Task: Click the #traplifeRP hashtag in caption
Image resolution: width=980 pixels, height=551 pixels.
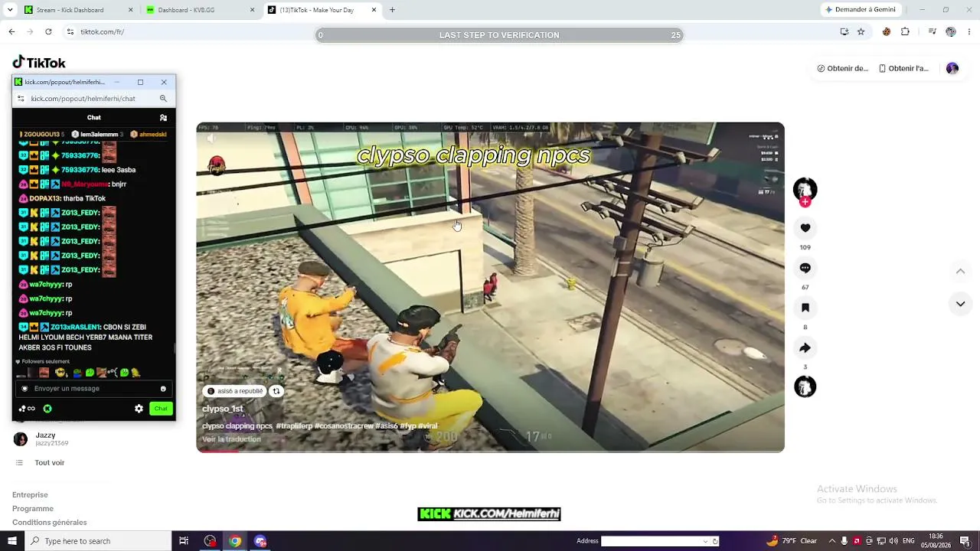Action: [295, 426]
